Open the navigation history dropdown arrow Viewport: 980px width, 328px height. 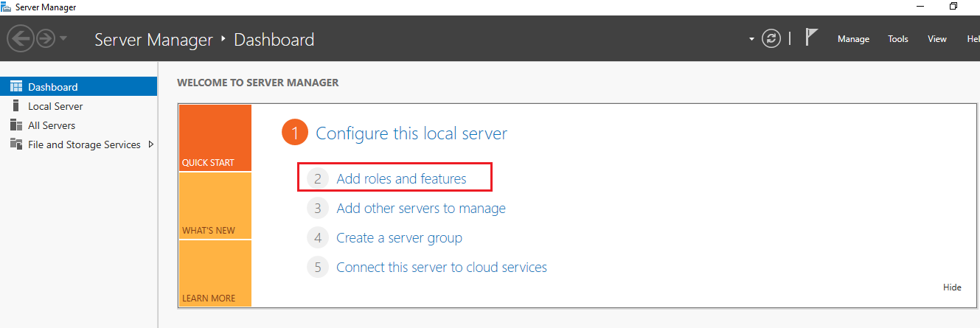(63, 38)
